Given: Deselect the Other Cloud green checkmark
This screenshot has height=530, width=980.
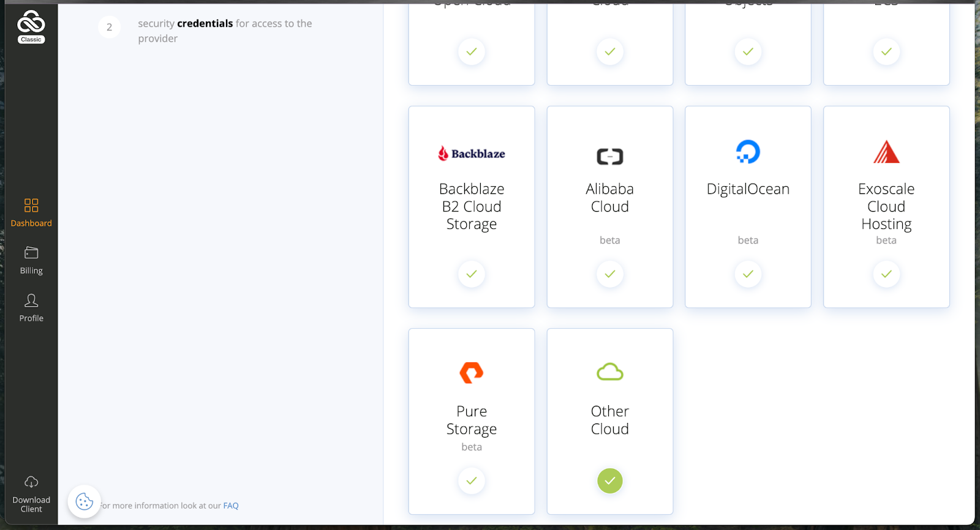Looking at the screenshot, I should point(610,481).
